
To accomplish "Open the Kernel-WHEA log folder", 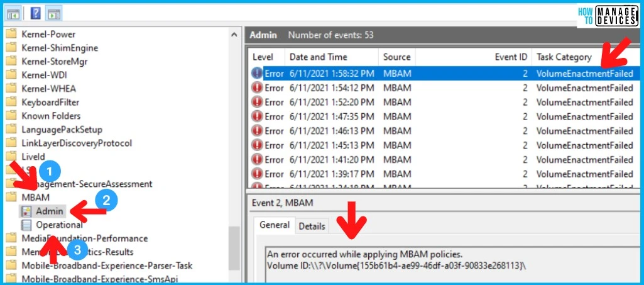I will tap(48, 89).
